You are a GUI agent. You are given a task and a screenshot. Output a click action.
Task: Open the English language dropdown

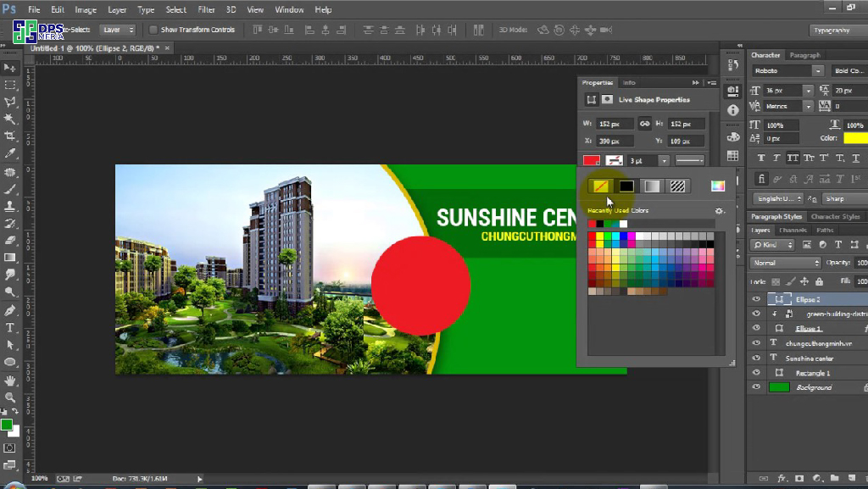(x=778, y=198)
